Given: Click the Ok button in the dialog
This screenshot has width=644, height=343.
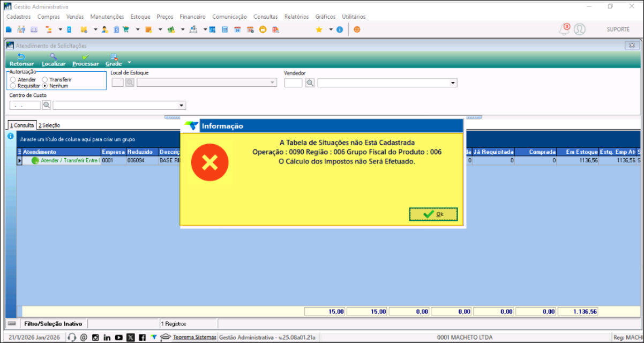Looking at the screenshot, I should point(433,214).
